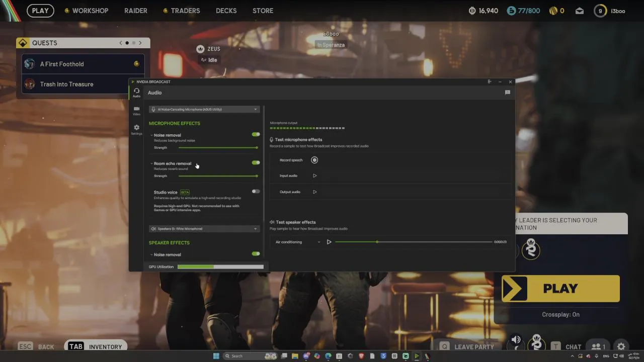The width and height of the screenshot is (644, 362).
Task: Open File Explorer from the taskbar
Action: tap(295, 356)
